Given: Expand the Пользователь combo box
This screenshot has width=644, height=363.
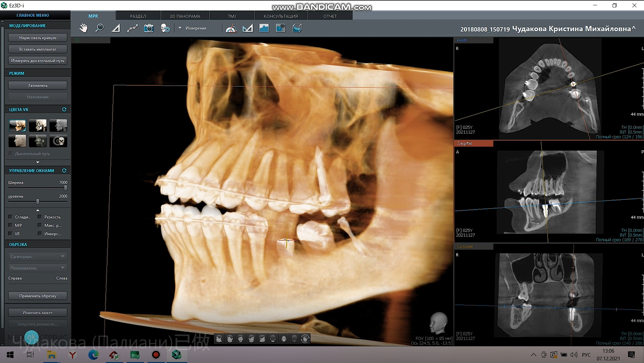Looking at the screenshot, I should pyautogui.click(x=37, y=267).
